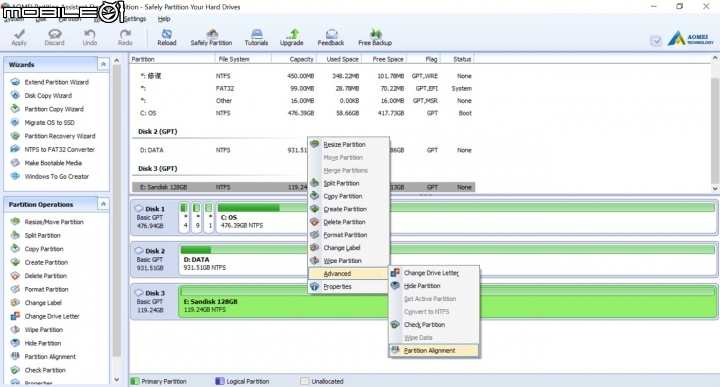Image resolution: width=720 pixels, height=387 pixels.
Task: Select Copy Partition in context menu
Action: [x=349, y=196]
